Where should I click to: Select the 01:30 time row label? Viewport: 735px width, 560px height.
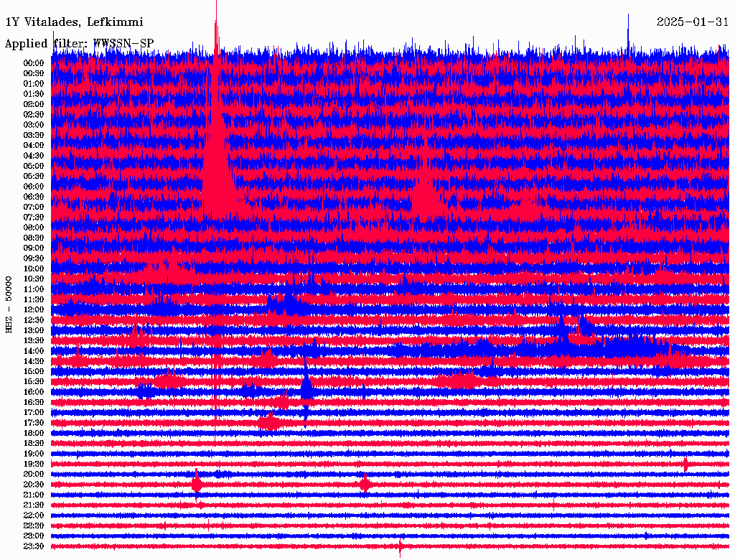(x=34, y=94)
